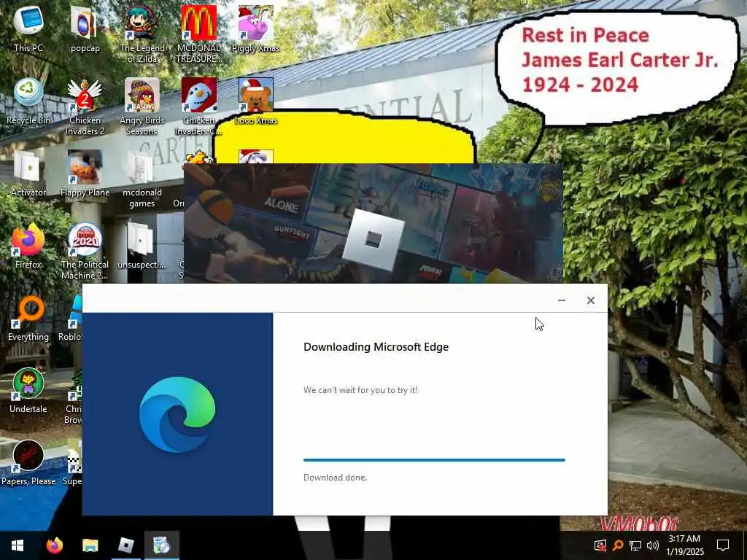Click the 'Download done.' status text

pos(335,478)
